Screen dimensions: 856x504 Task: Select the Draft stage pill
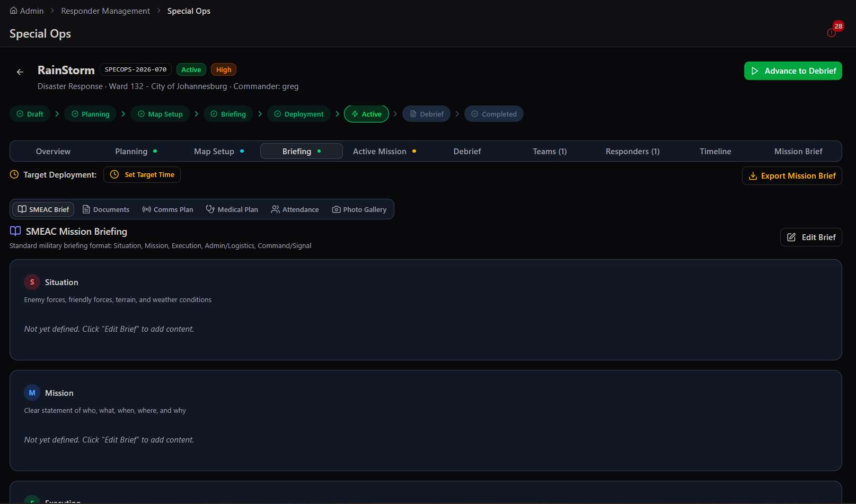(30, 114)
